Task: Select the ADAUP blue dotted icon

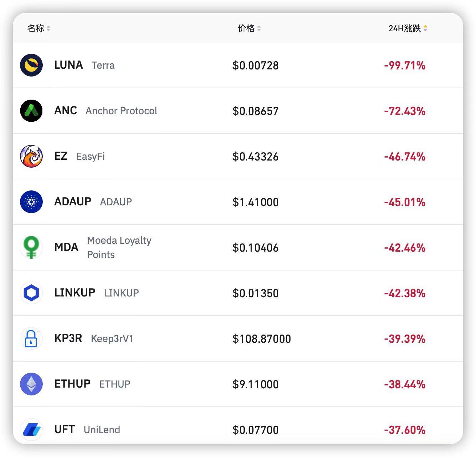Action: click(31, 202)
